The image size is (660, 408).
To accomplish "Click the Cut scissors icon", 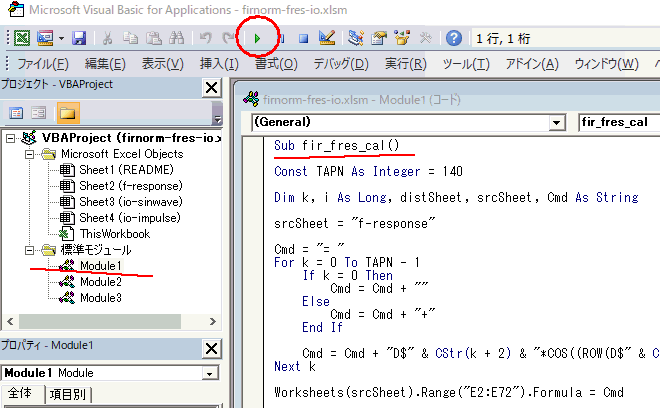I will click(107, 38).
